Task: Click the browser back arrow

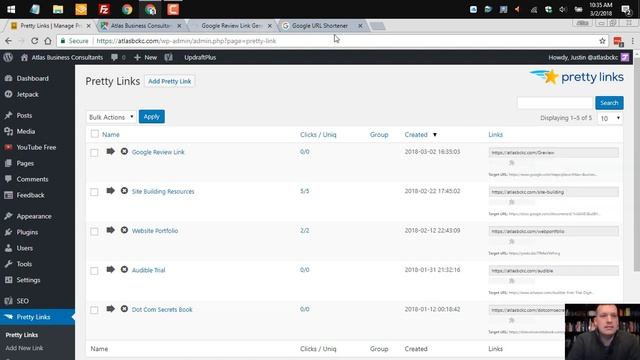Action: [x=9, y=41]
